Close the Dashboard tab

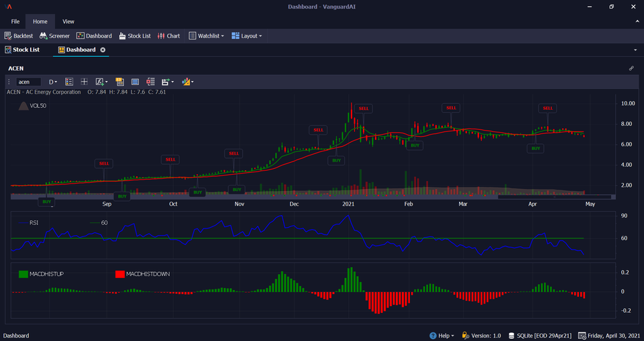(103, 50)
